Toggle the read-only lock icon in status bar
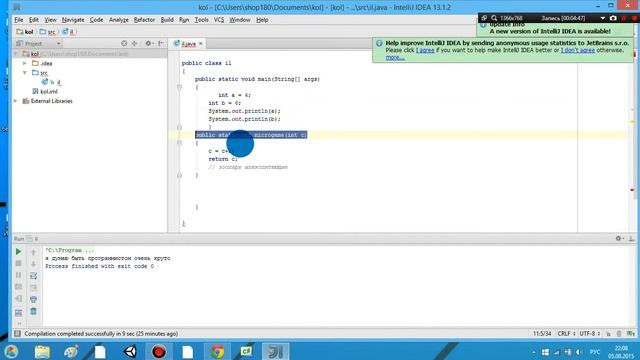 [x=609, y=334]
